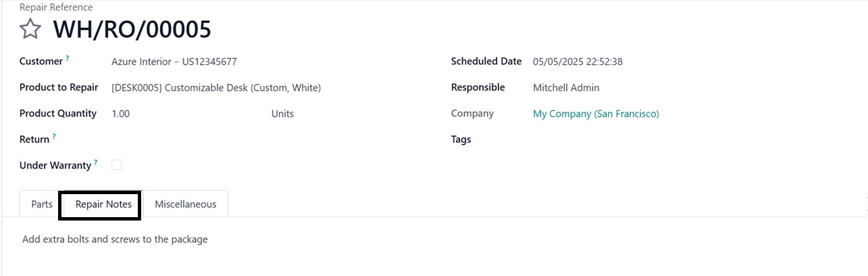Screen dimensions: 868x276
Task: Click the Return field help icon
Action: 54,137
